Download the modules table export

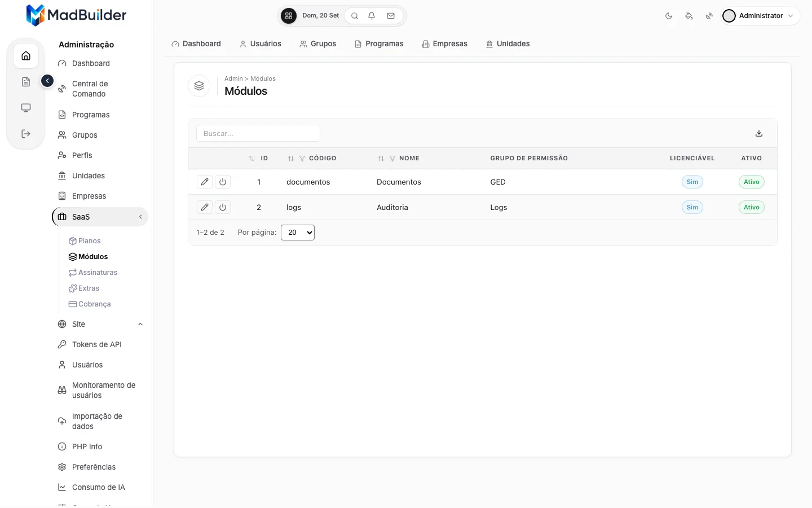[x=759, y=133]
